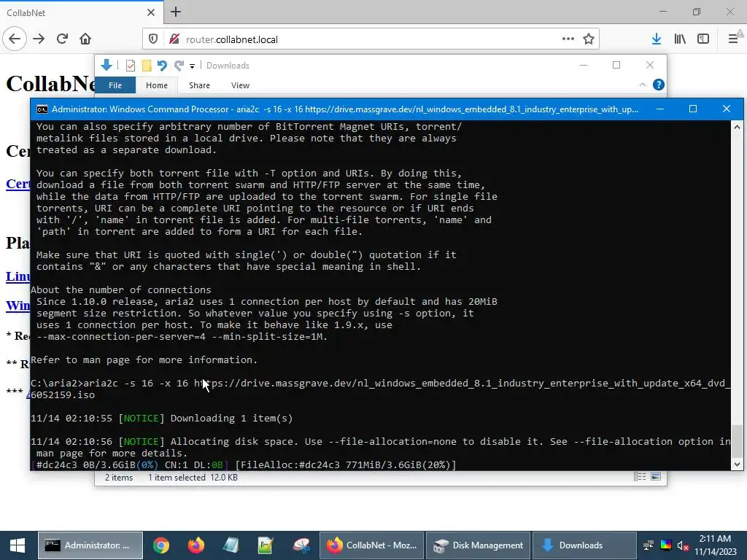Click the Certificate link on CollabNet page
The width and height of the screenshot is (747, 560).
click(x=18, y=184)
